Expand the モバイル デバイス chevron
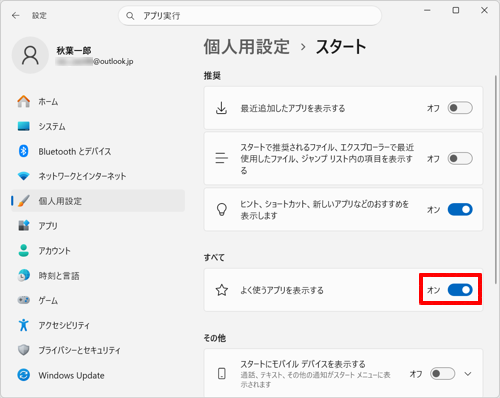500x398 pixels. (468, 374)
